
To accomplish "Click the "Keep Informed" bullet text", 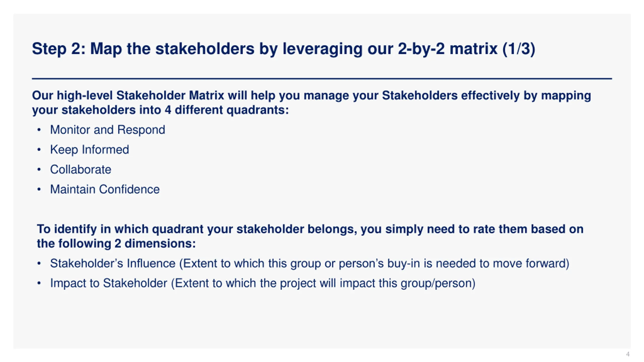I will [90, 150].
